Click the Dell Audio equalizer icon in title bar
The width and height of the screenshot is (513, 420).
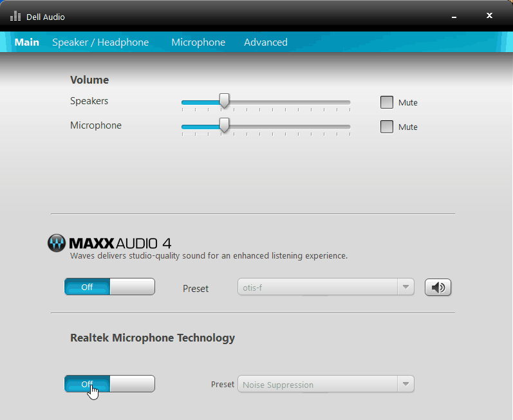pyautogui.click(x=15, y=16)
